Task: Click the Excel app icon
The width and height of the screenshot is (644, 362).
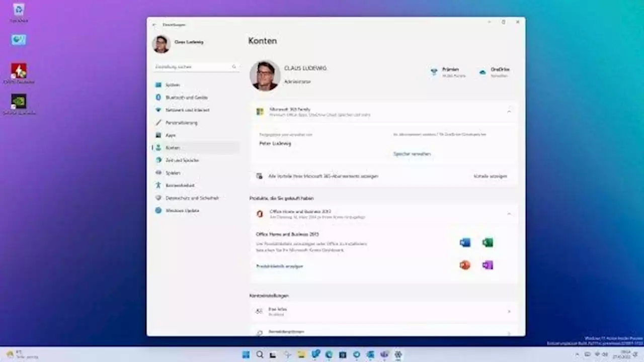Action: (488, 243)
